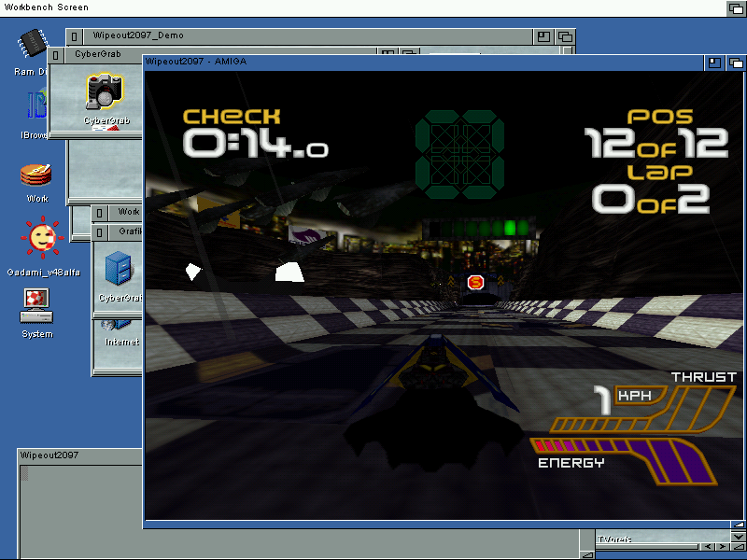The height and width of the screenshot is (560, 747).
Task: Click the TVprefs window right scroll arrow
Action: [x=723, y=547]
